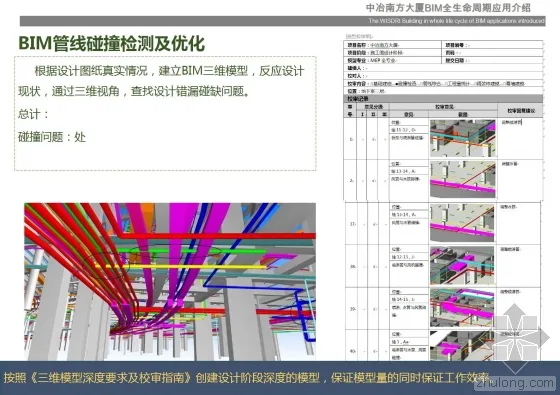Open the clash screenshot in table row 2
Image resolution: width=560 pixels, height=395 pixels.
(463, 180)
